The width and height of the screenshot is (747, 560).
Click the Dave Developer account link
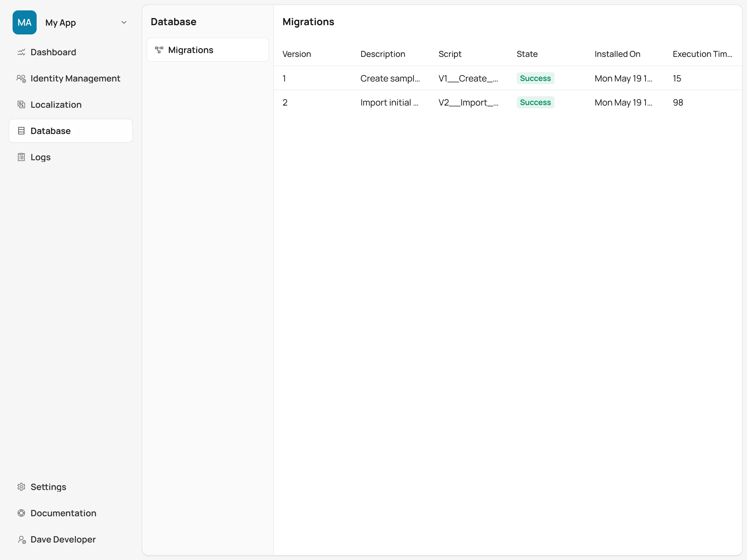point(62,539)
